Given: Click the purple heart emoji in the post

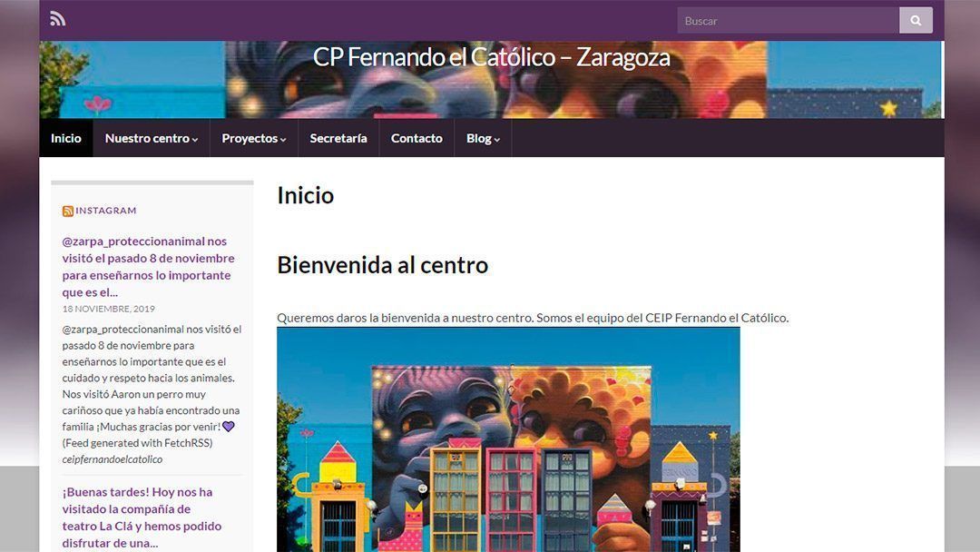Looking at the screenshot, I should tap(229, 427).
